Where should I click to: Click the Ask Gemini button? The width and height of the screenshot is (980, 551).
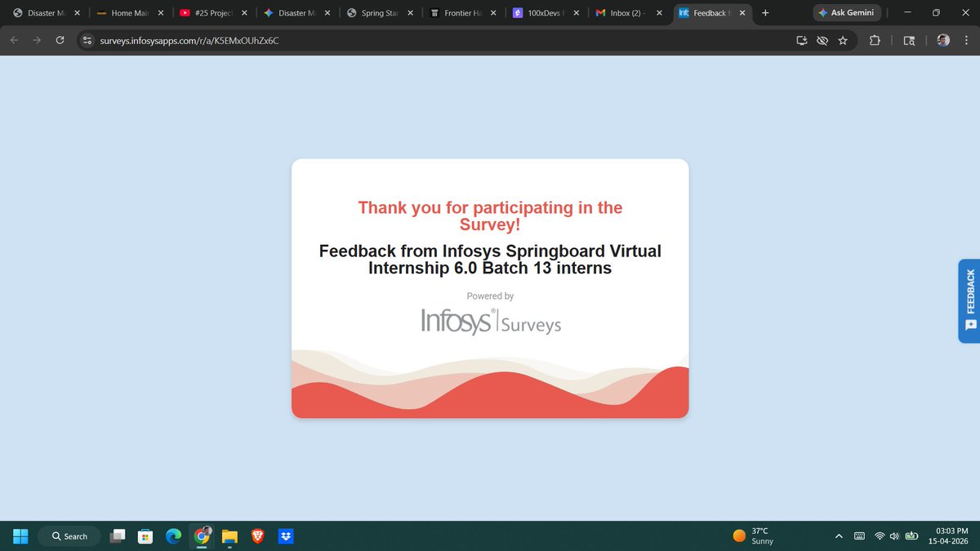point(845,13)
